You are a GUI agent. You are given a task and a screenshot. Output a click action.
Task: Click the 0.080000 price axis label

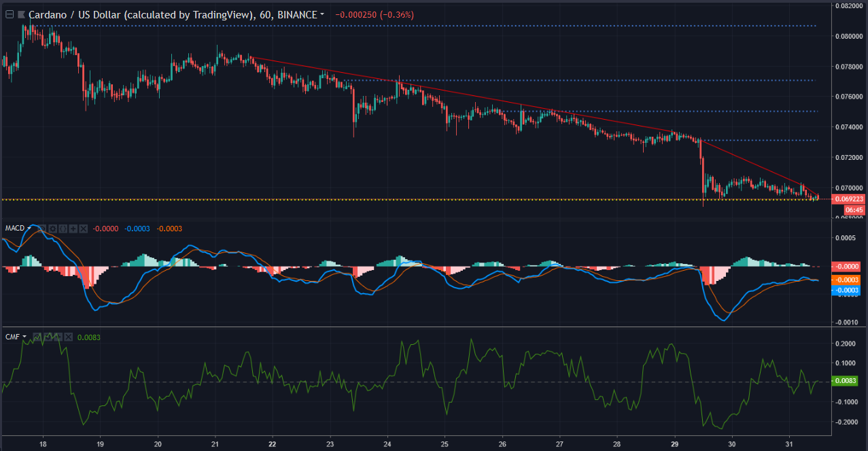point(850,36)
